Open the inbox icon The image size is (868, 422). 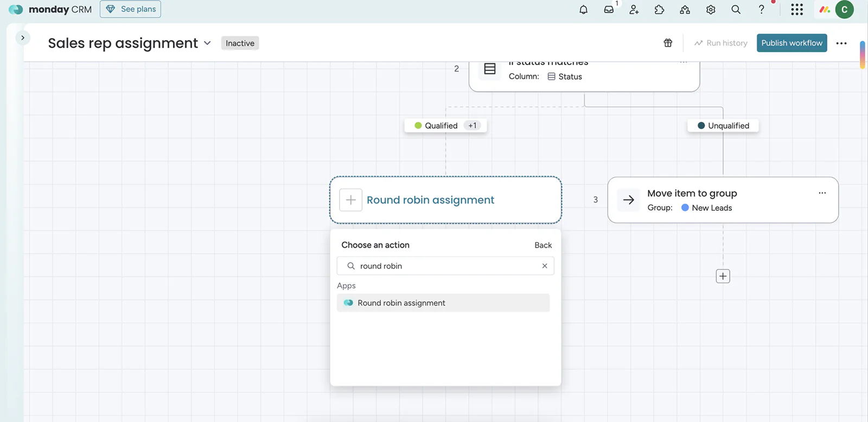(x=609, y=10)
